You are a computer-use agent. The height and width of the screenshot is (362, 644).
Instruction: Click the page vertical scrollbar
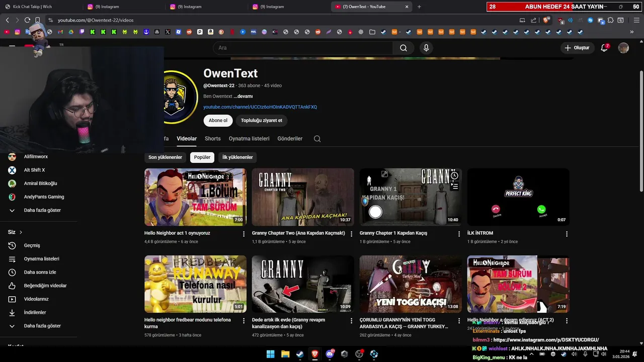coord(641,131)
